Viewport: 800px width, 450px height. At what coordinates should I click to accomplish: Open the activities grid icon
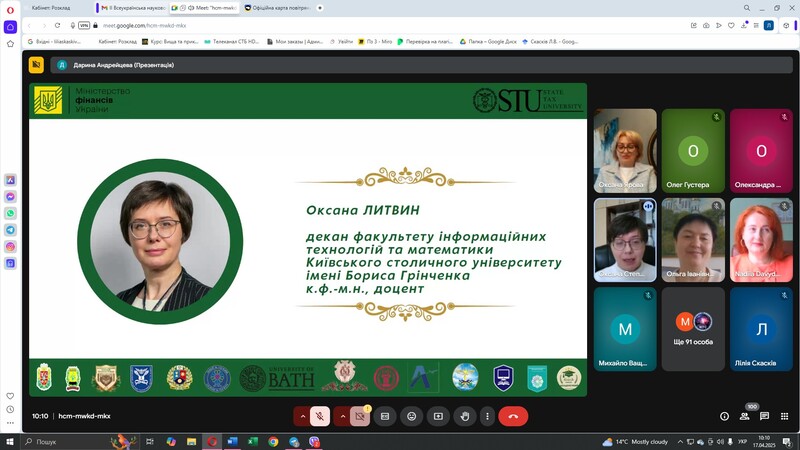point(785,416)
